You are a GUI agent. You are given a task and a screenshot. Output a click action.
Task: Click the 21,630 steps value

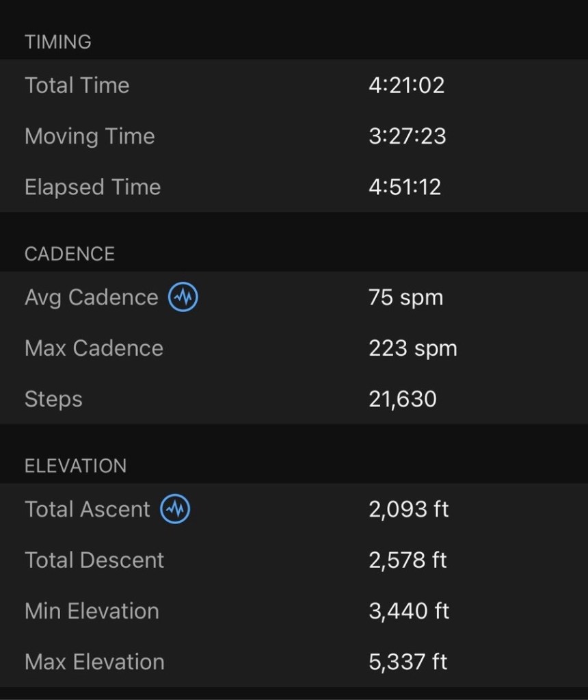click(x=402, y=399)
